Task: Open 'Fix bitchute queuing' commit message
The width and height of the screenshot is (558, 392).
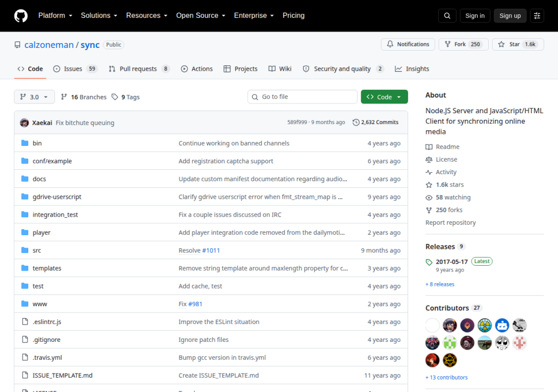Action: [x=84, y=122]
